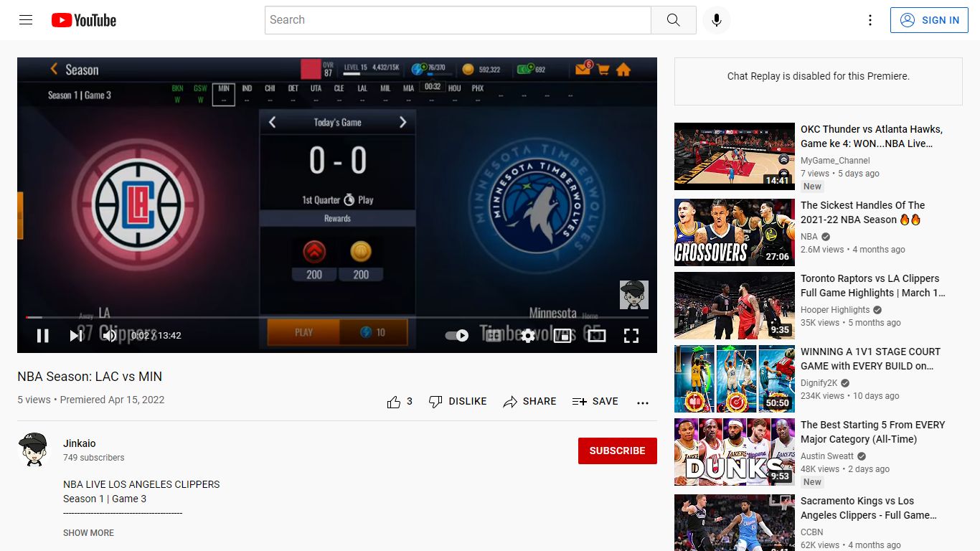
Task: Open OKC Thunder vs Atlanta Hawks thumbnail
Action: click(x=735, y=156)
